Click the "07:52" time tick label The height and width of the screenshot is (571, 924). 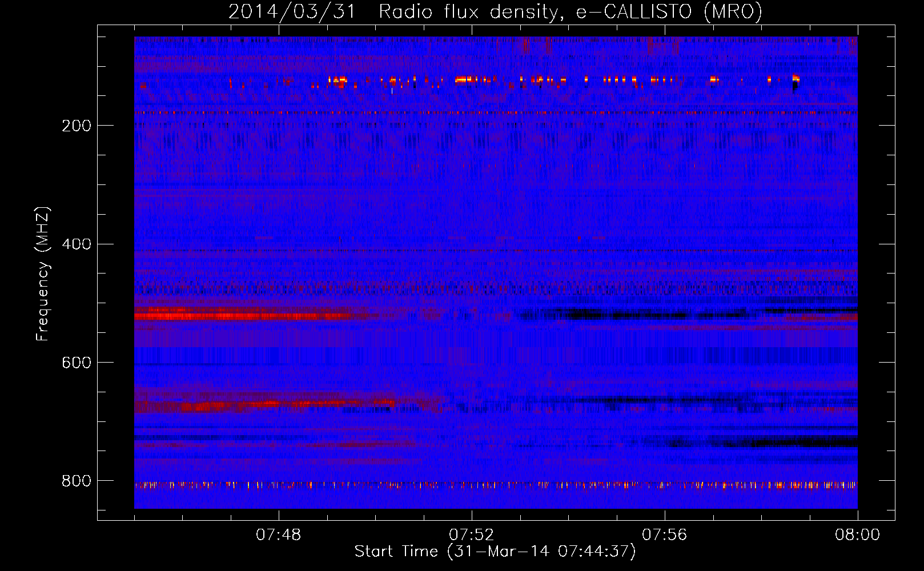click(472, 535)
